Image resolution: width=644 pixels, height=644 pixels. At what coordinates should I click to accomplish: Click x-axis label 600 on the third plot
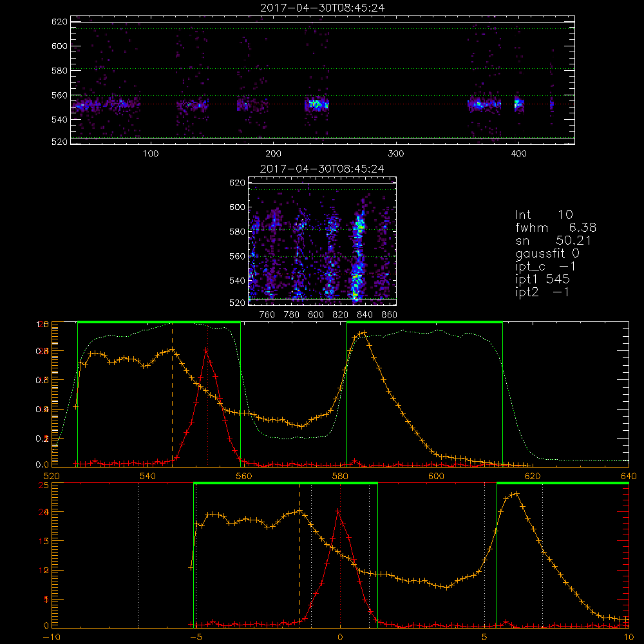pyautogui.click(x=436, y=476)
